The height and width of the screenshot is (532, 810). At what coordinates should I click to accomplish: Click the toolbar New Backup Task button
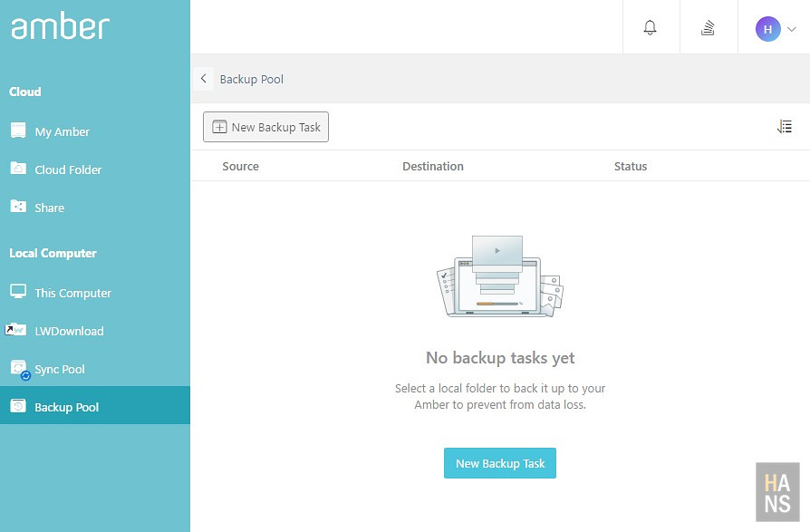[x=265, y=127]
